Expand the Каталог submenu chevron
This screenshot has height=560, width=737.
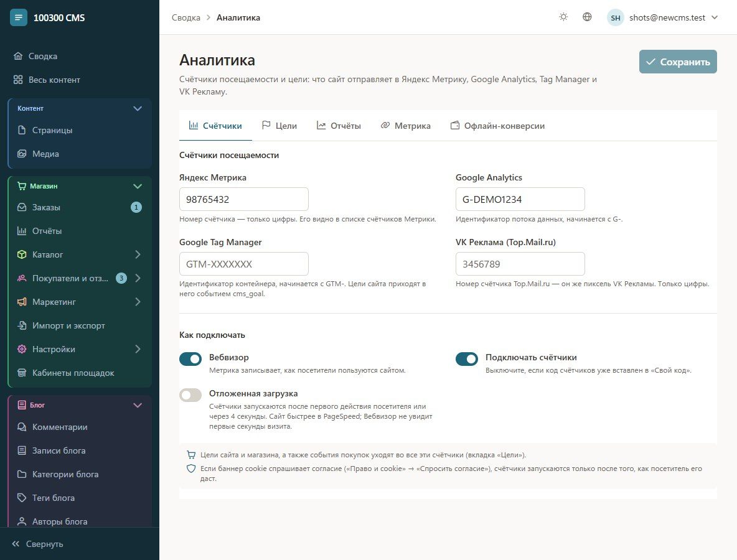pos(138,254)
